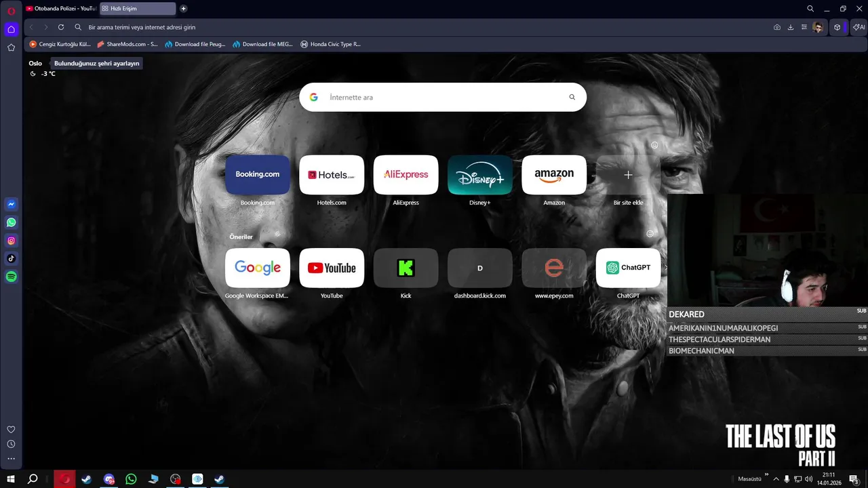The image size is (868, 488).
Task: Open ChatGPT suggestion tile
Action: coord(628,268)
